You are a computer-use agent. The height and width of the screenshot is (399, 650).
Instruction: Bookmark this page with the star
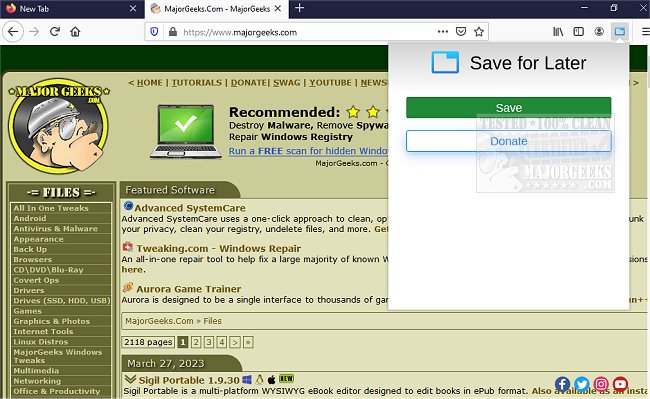coord(479,31)
